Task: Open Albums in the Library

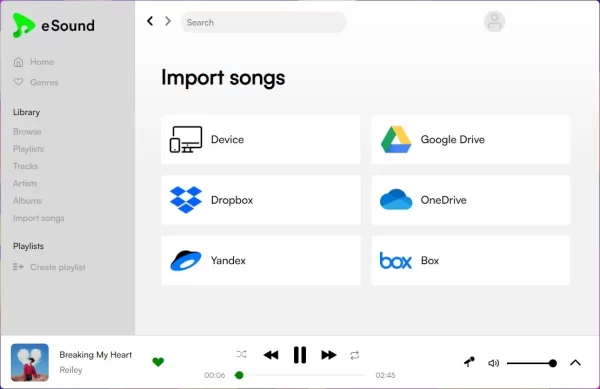Action: (28, 201)
